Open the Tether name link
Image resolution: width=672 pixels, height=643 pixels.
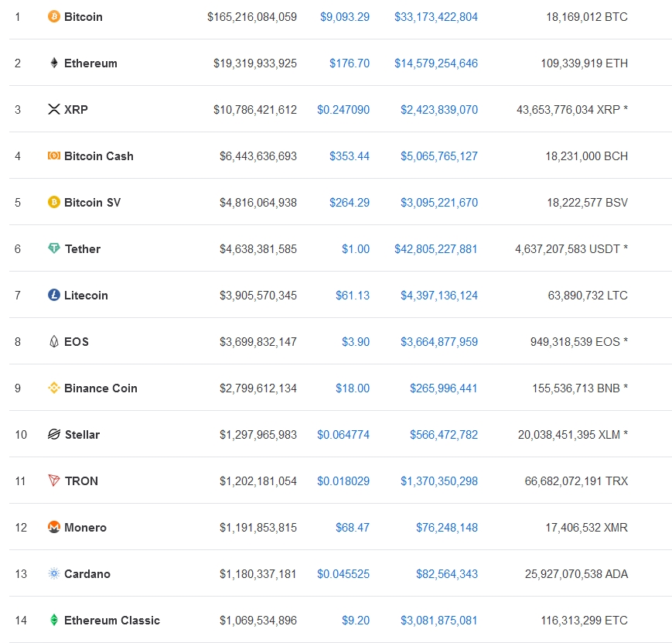pos(82,249)
